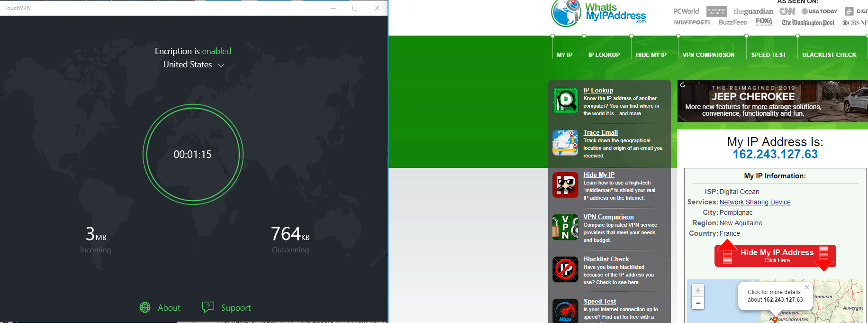Open the HIDE MY IP navigation tab
The width and height of the screenshot is (868, 323).
[651, 55]
